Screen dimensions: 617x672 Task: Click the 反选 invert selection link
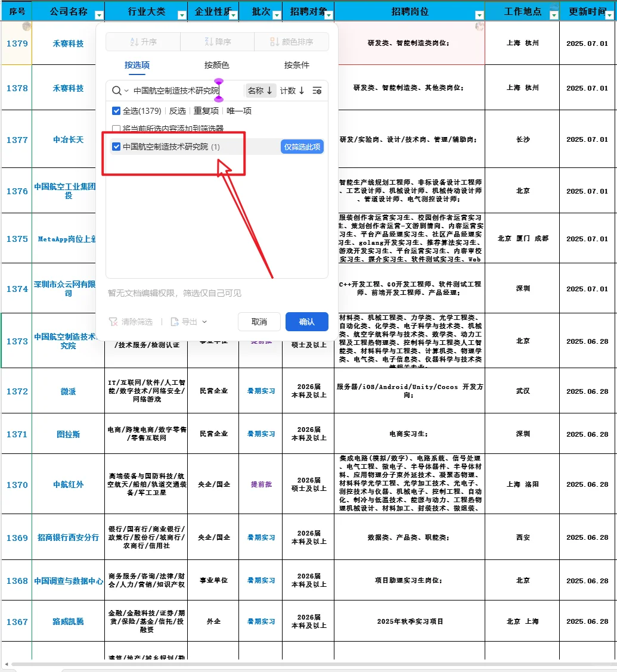tap(177, 111)
